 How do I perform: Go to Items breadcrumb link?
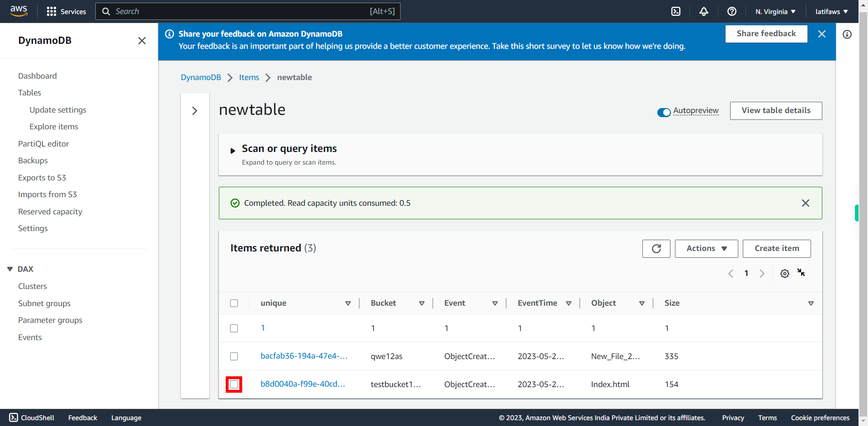pyautogui.click(x=249, y=77)
